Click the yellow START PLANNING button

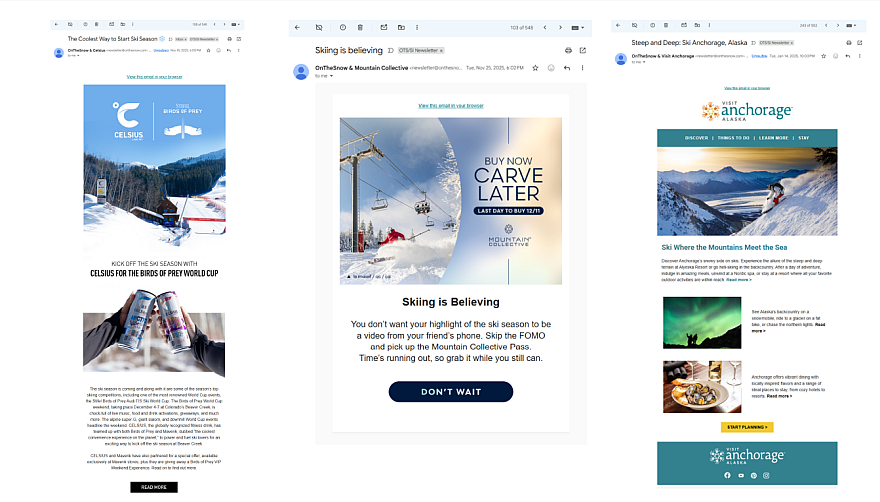(747, 427)
